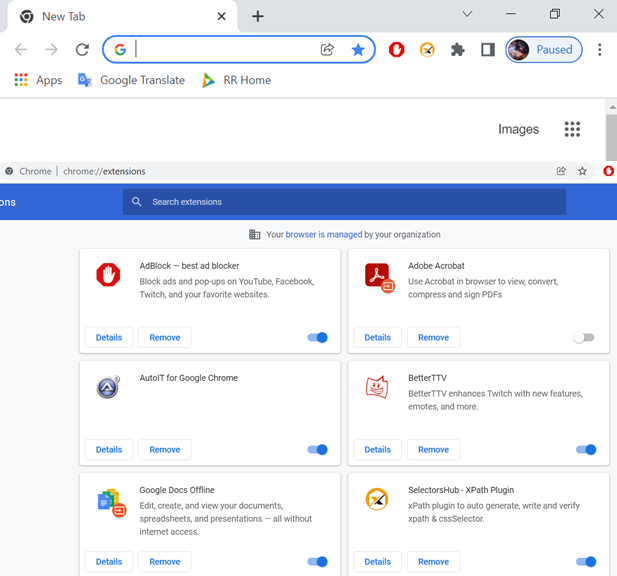Image resolution: width=617 pixels, height=576 pixels.
Task: Click the Google G icon in the address bar
Action: (x=120, y=50)
